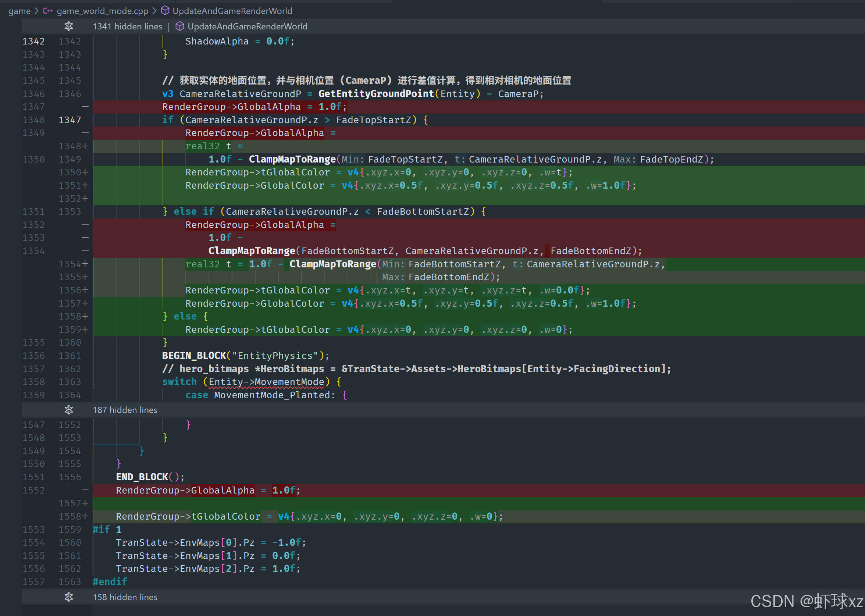Click chevron after game_world_mode.cpp breadcrumb
The width and height of the screenshot is (865, 616).
154,11
